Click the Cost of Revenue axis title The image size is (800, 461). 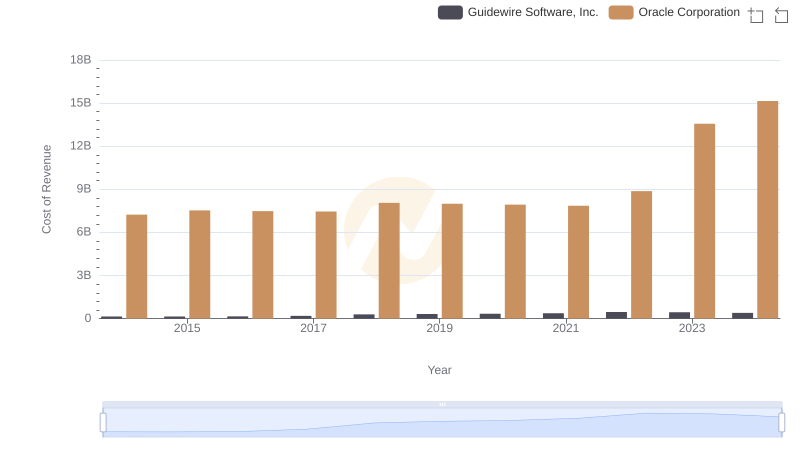pos(46,189)
